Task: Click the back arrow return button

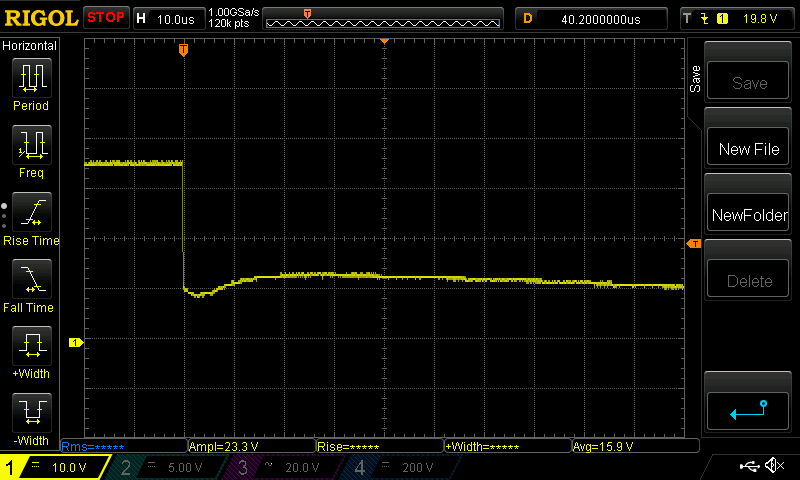Action: [x=749, y=408]
